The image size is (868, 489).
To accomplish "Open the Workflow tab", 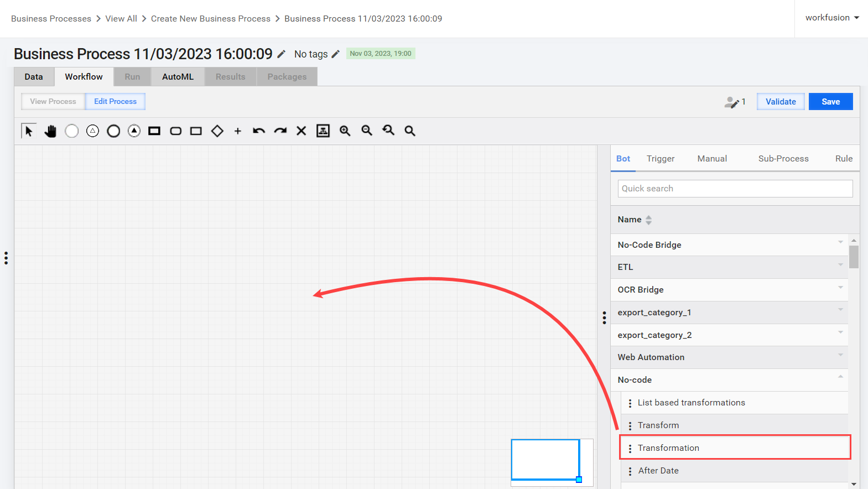I will click(84, 77).
